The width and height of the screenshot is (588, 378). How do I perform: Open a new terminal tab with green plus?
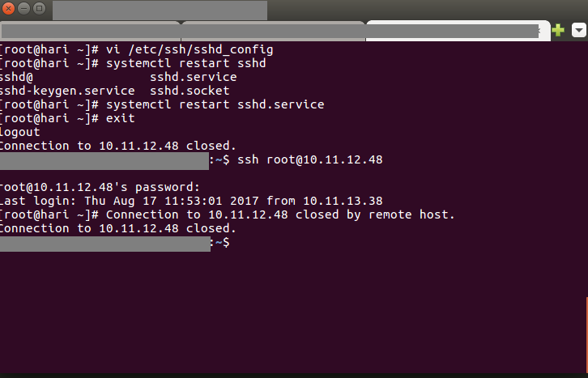pos(558,30)
